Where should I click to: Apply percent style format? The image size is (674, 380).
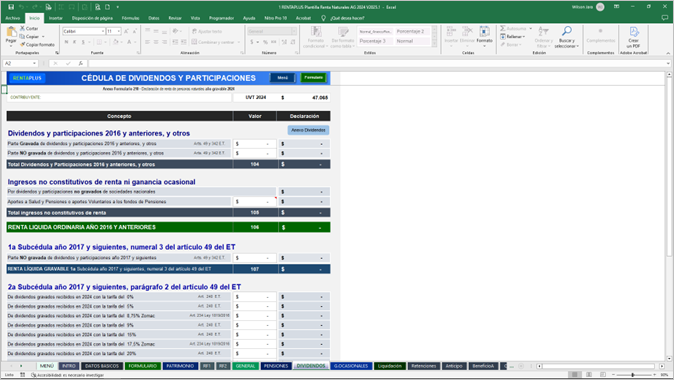[265, 42]
